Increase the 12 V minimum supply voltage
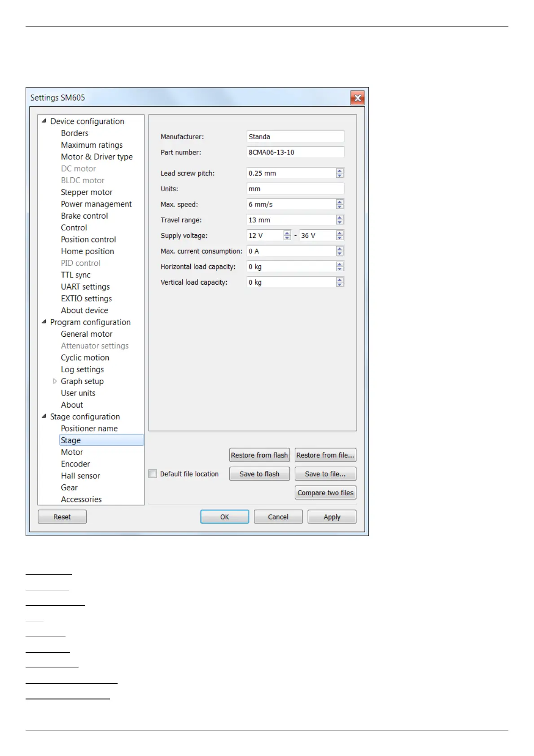The width and height of the screenshot is (534, 756). (x=287, y=233)
